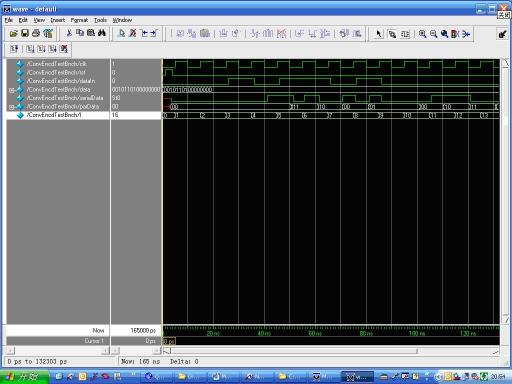Screen dimensions: 512x384
Task: Click the Zoom Full filled magnifier icon
Action: click(x=444, y=34)
